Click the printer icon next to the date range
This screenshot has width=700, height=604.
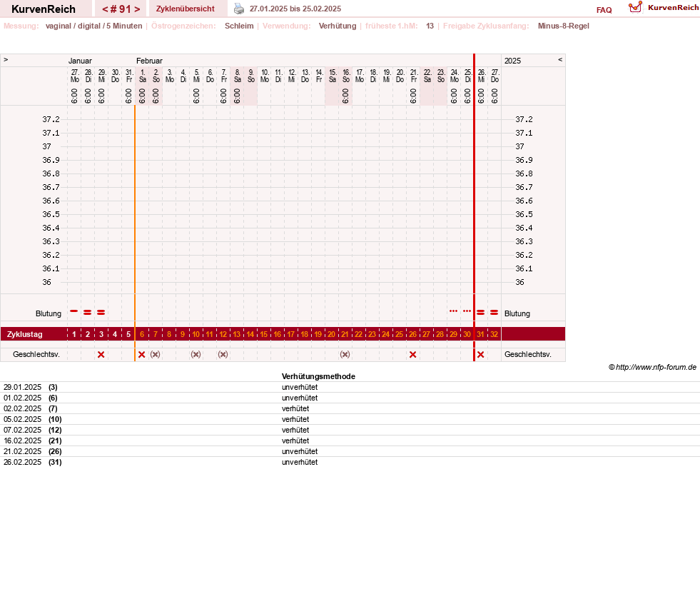coord(239,9)
